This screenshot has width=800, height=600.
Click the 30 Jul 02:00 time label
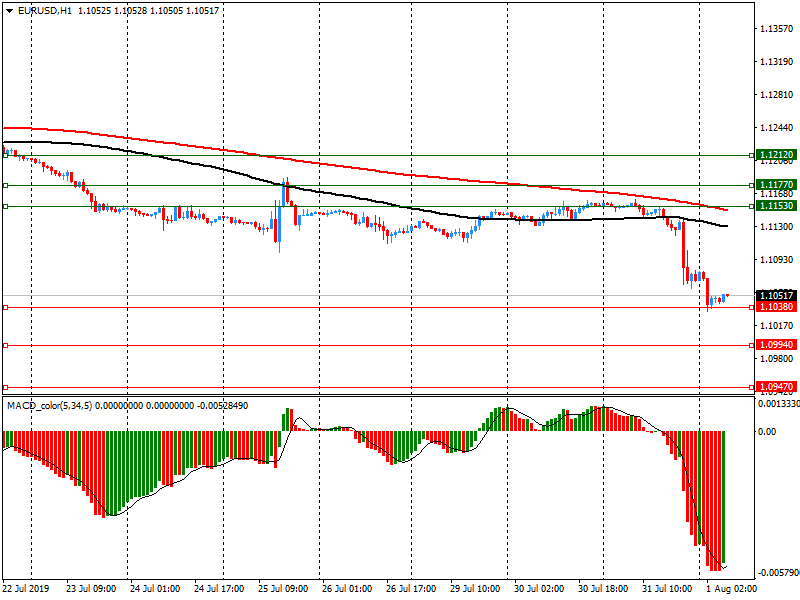tap(539, 589)
